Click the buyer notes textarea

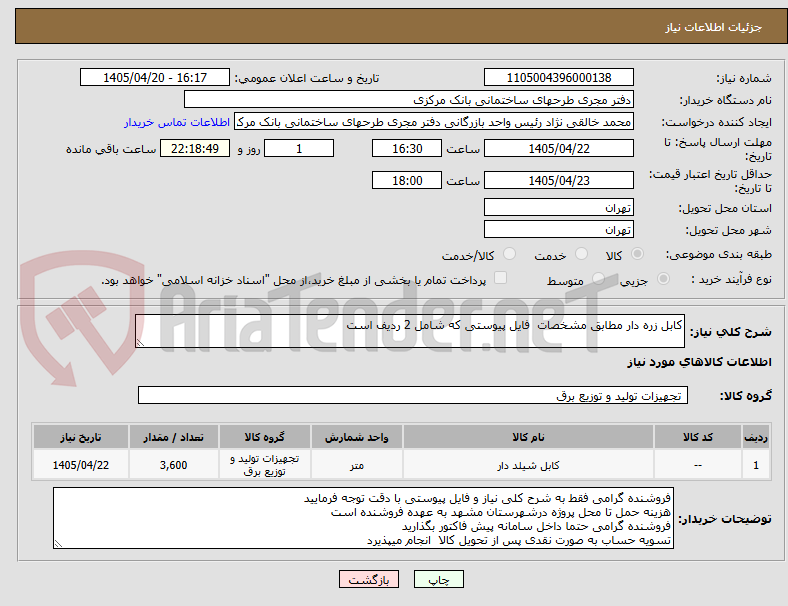363,518
